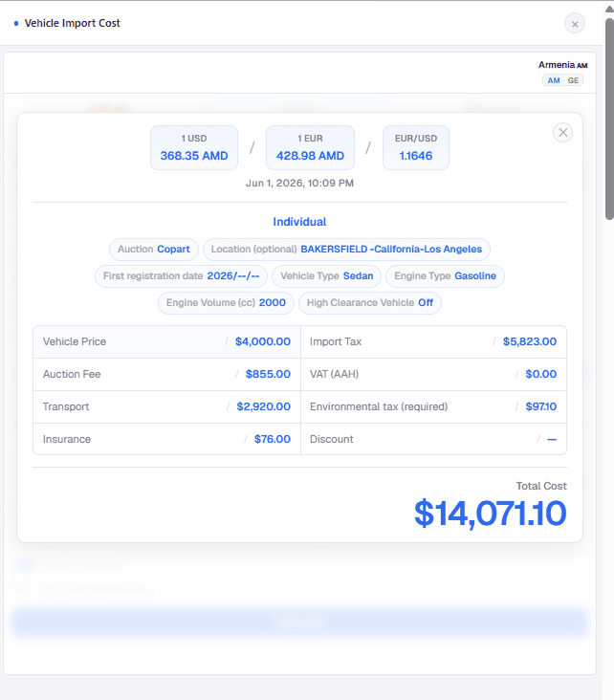This screenshot has width=614, height=700.
Task: Click the 1 USD 368.35 AMD rate box
Action: pos(194,148)
